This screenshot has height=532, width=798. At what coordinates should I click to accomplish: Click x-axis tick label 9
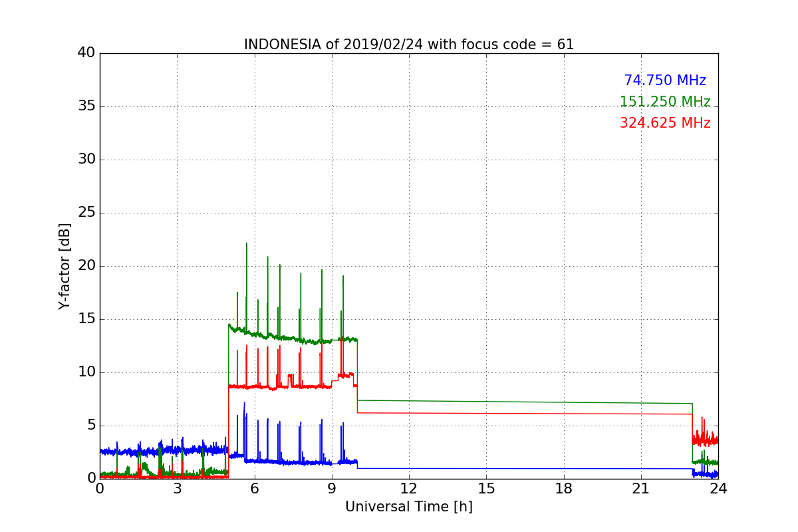332,488
